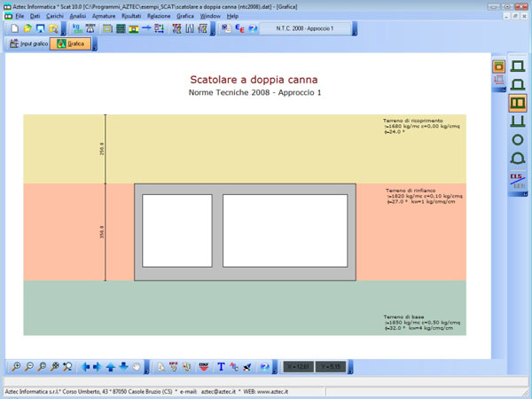Viewport: 532px width, 399px height.
Task: Expand the Input grafico/Grafica toolbar arrow
Action: pos(95,44)
